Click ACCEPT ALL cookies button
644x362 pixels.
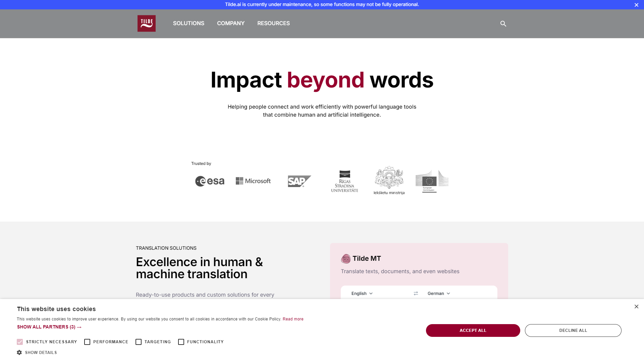(473, 330)
